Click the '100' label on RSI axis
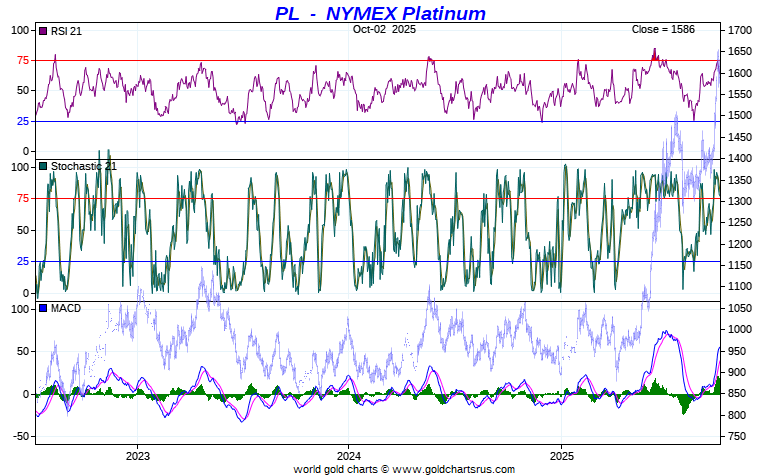Image resolution: width=760 pixels, height=475 pixels. (x=20, y=31)
